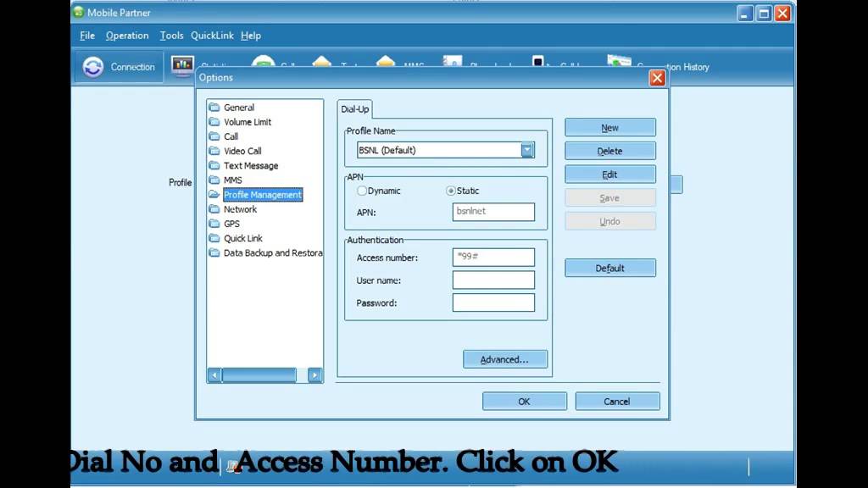Viewport: 868px width, 488px height.
Task: Click the folder icon beside MMS
Action: click(x=214, y=180)
